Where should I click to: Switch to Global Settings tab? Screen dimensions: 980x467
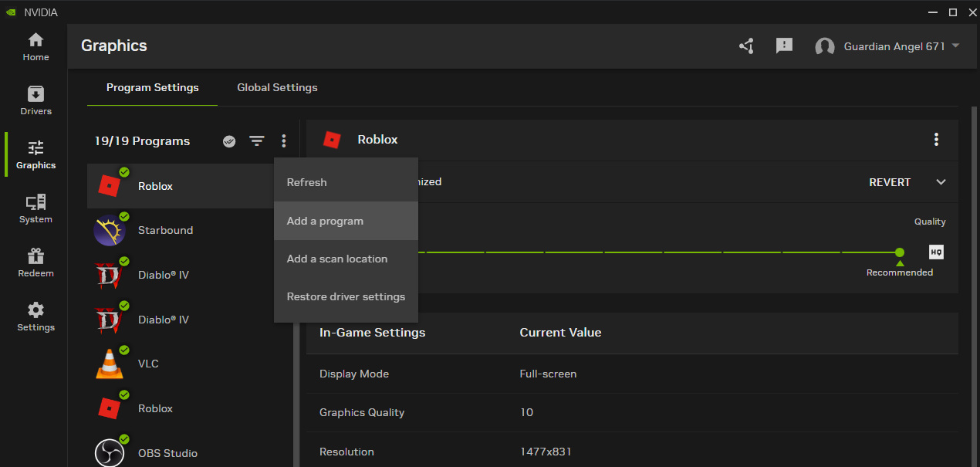tap(277, 87)
